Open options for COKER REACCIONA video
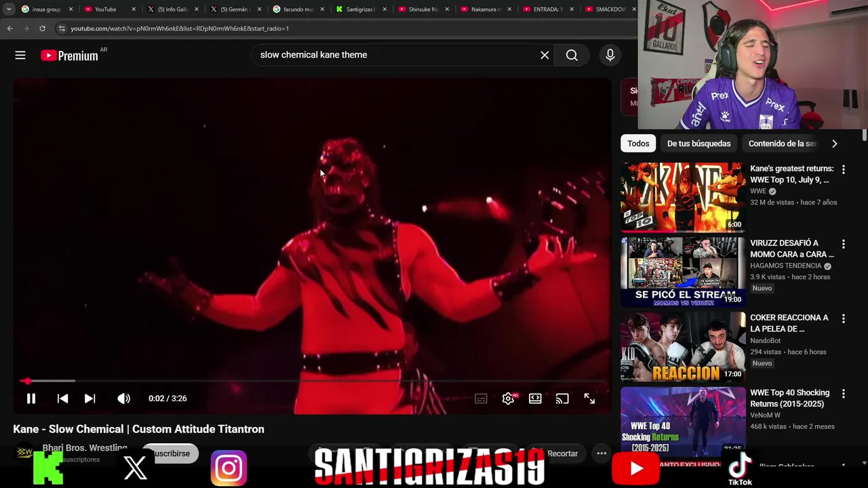868x488 pixels. click(x=843, y=319)
